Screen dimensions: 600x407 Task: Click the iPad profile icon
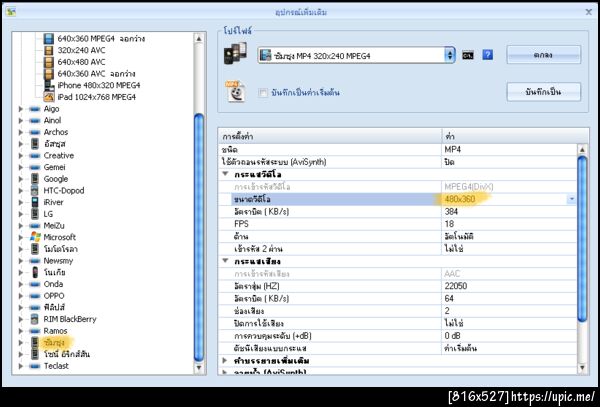(x=49, y=97)
